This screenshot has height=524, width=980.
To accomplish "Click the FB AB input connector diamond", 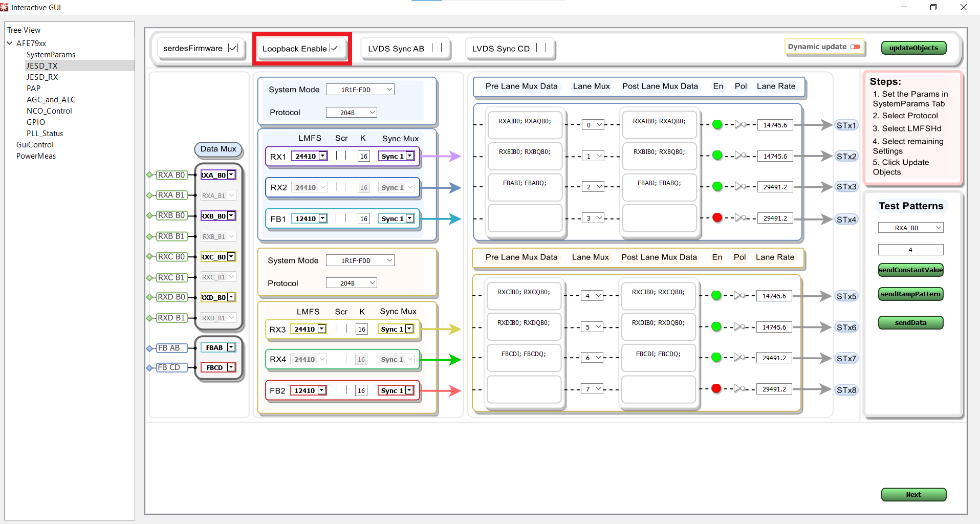I will coord(149,348).
